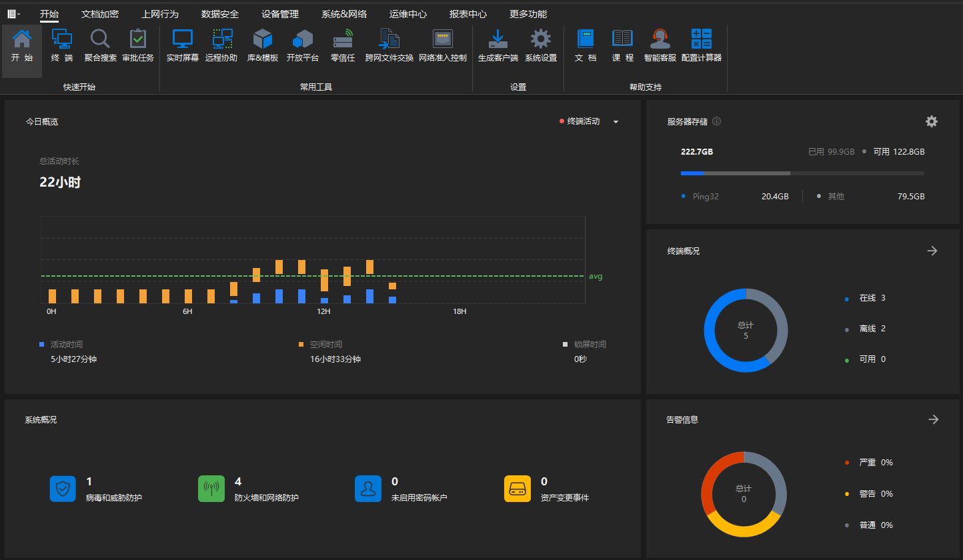Switch to 系统&网络 tab
This screenshot has height=560, width=963.
344,14
